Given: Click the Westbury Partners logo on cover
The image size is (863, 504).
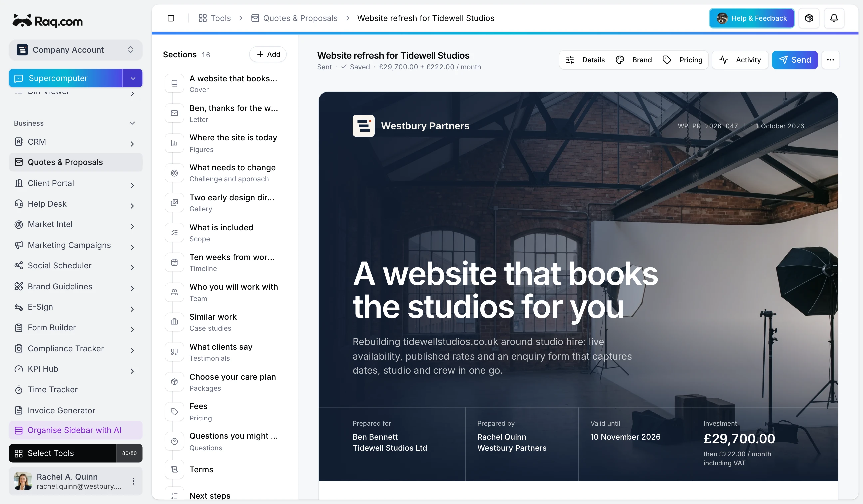Looking at the screenshot, I should 363,126.
